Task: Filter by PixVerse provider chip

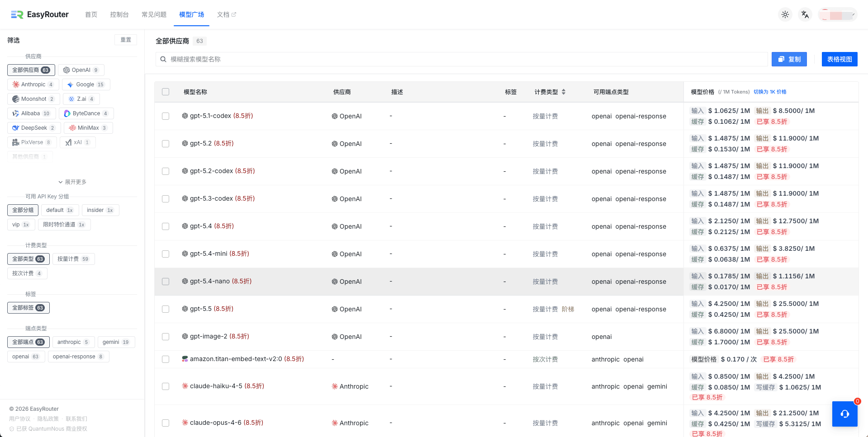Action: (x=32, y=142)
